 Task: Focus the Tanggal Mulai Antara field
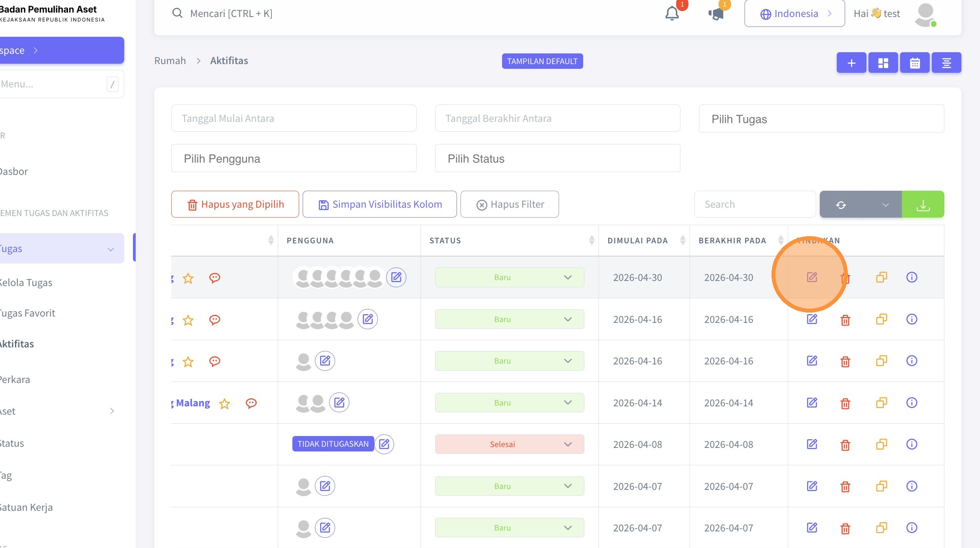[294, 118]
